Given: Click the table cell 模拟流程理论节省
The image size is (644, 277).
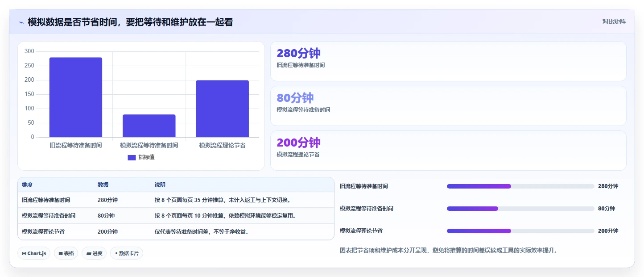Looking at the screenshot, I should [43, 232].
